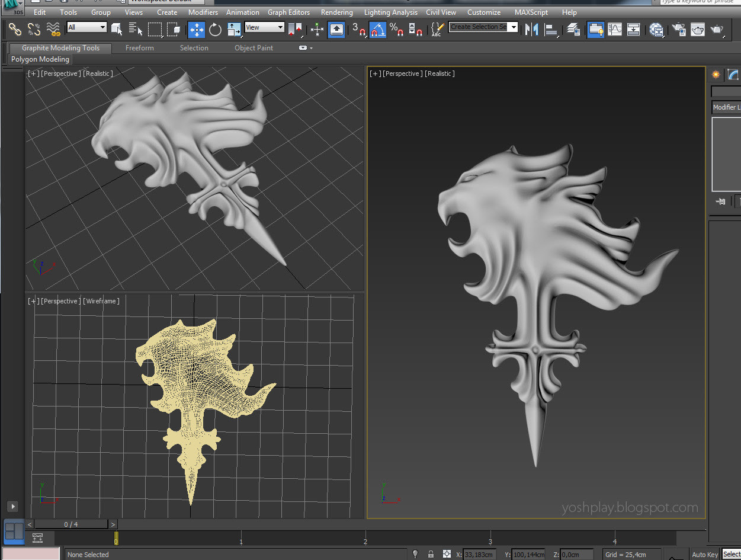Image resolution: width=741 pixels, height=560 pixels.
Task: Open the Curve Editor
Action: tap(615, 28)
